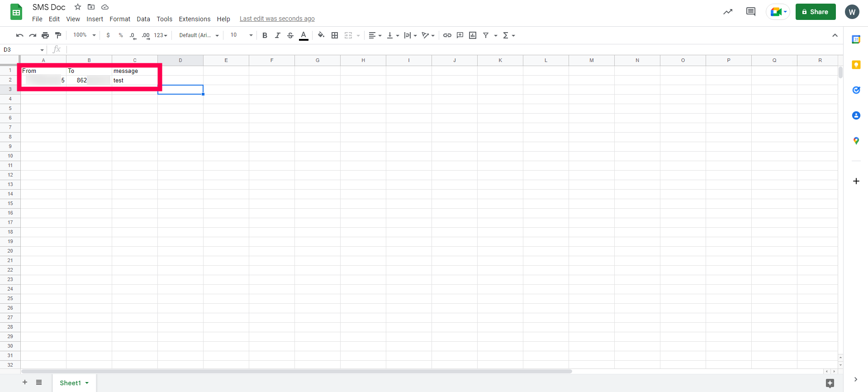
Task: Open the borders menu
Action: coord(335,35)
